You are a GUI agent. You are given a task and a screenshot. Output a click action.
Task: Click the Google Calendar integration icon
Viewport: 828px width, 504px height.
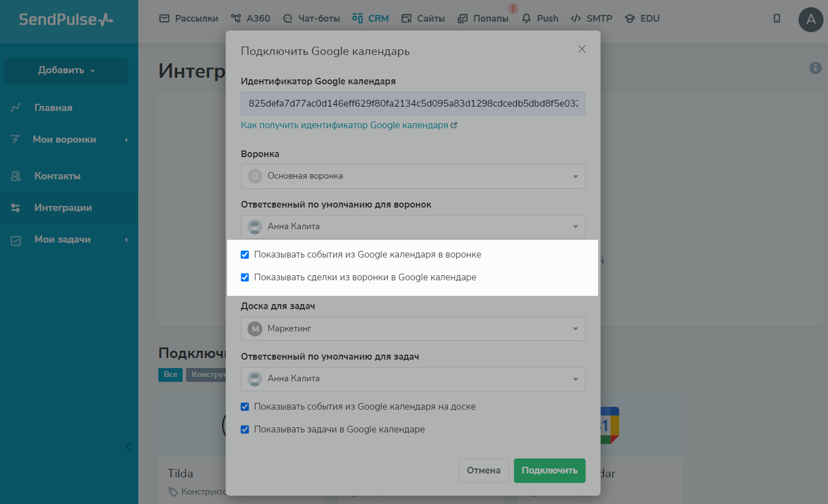pos(610,425)
